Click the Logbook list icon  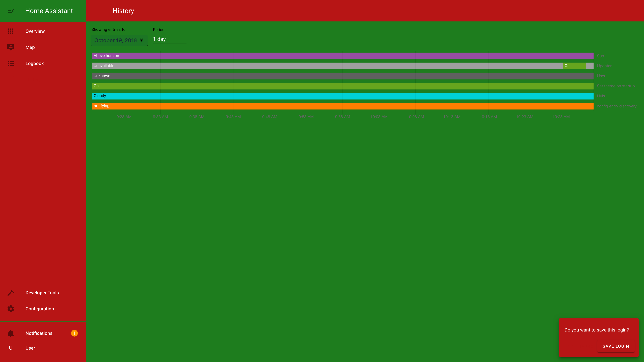(11, 64)
